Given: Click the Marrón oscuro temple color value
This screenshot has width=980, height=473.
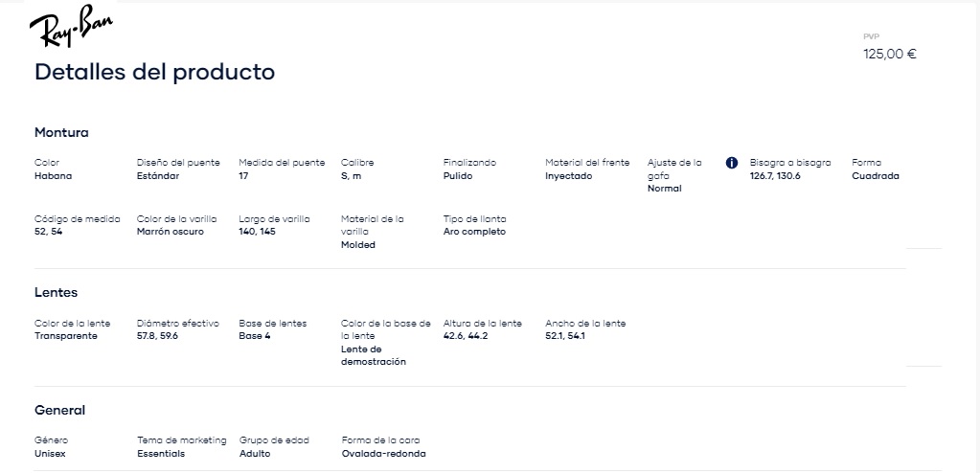Looking at the screenshot, I should point(170,232).
